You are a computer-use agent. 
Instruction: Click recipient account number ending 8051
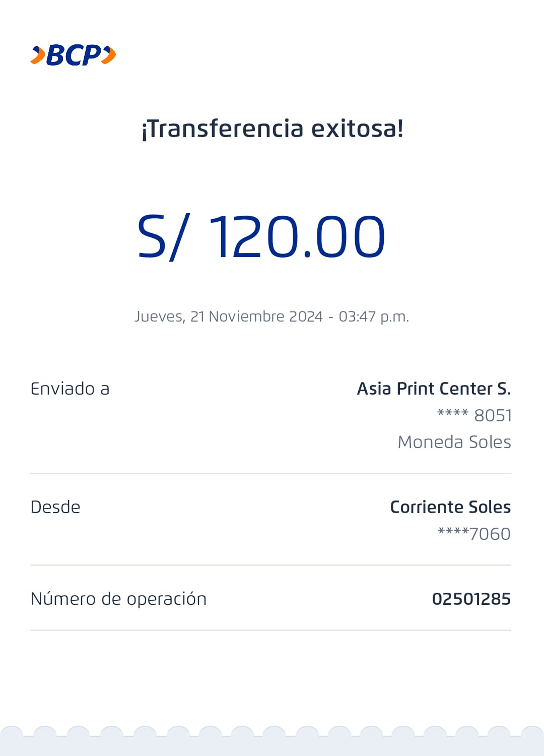coord(474,415)
